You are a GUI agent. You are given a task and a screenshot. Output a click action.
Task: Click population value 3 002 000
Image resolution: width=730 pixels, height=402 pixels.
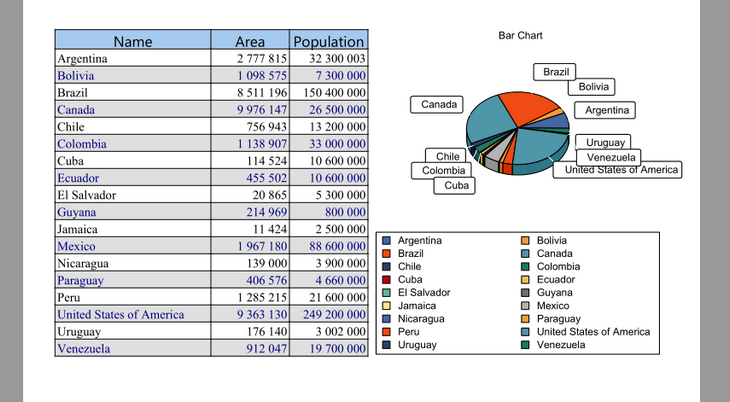340,332
